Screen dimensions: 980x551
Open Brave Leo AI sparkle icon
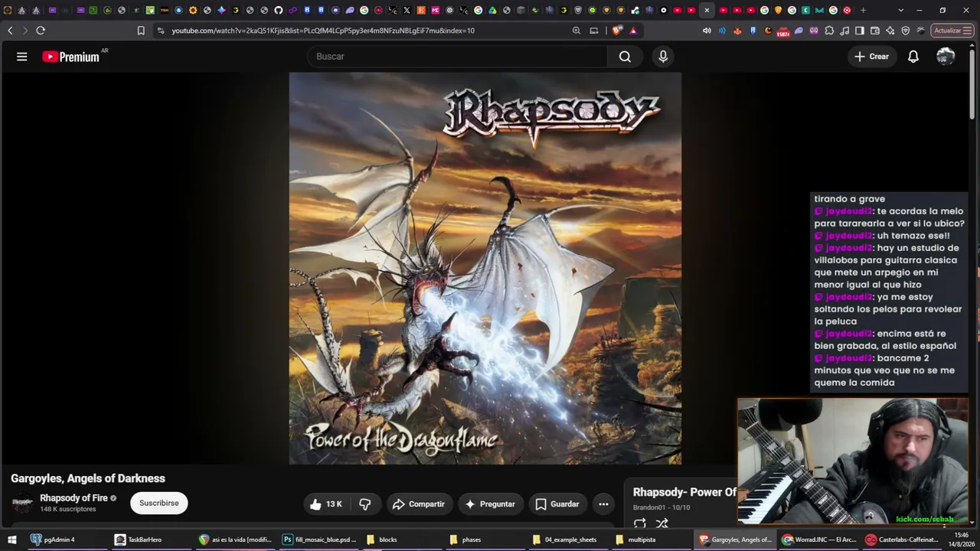click(890, 31)
